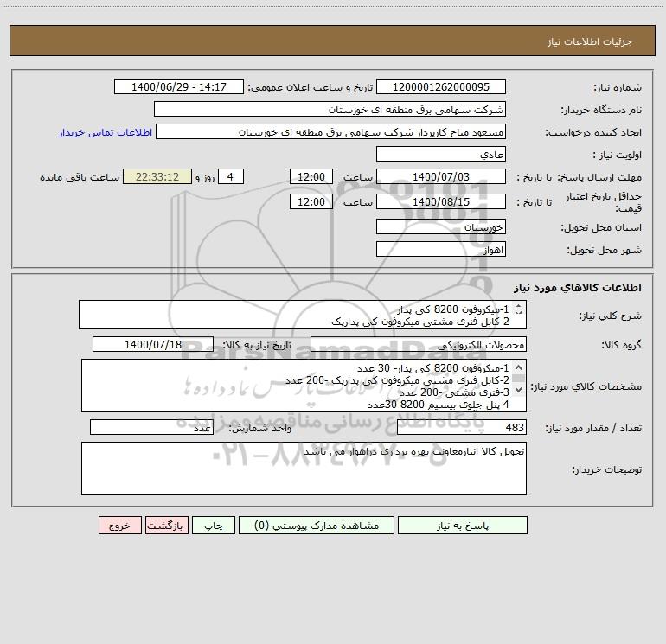Select the شماره نیاز field 1200001262000095
The height and width of the screenshot is (644, 666).
point(441,86)
